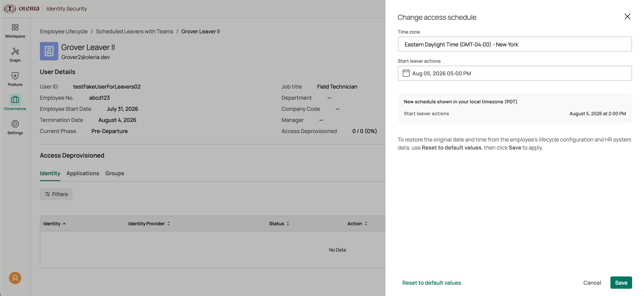Click the Status column header label
This screenshot has width=644, height=296.
[x=277, y=224]
